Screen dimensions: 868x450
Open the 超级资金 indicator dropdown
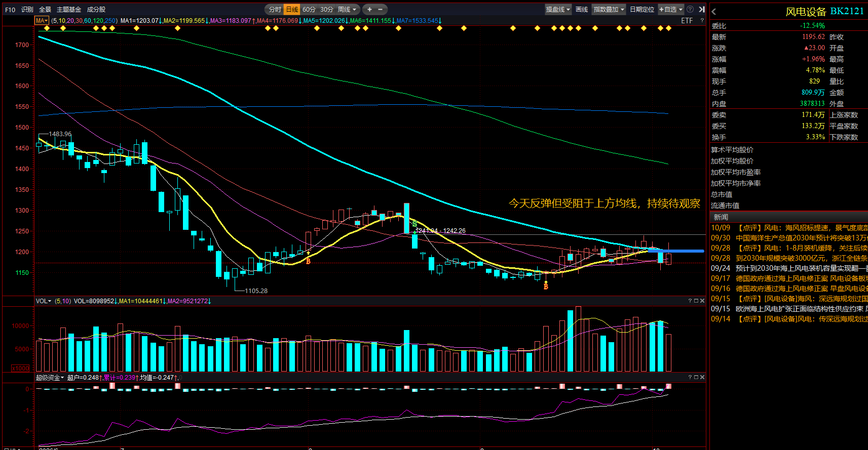pyautogui.click(x=50, y=377)
